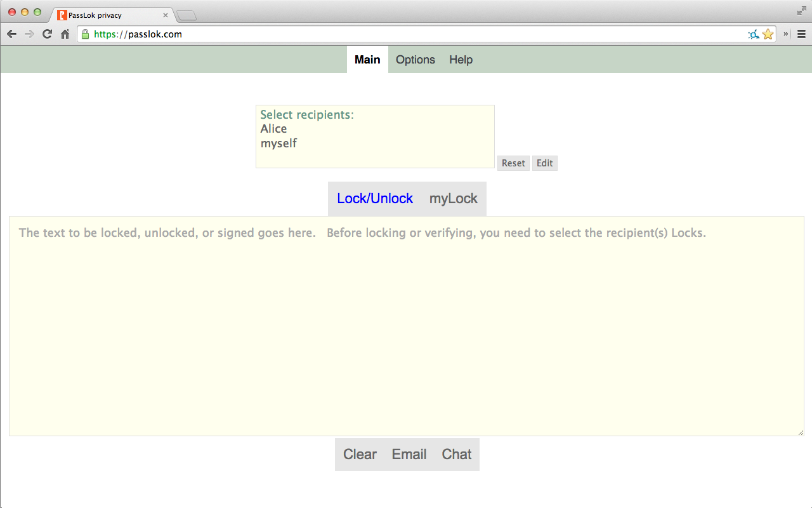This screenshot has height=508, width=812.
Task: Click the green padlock security icon
Action: coord(86,34)
